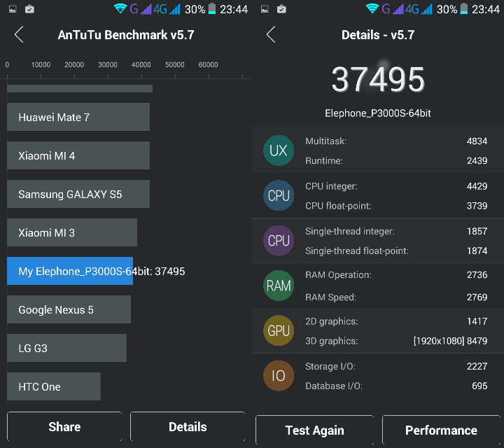Tap the 30000 axis label on chart
This screenshot has width=504, height=448.
point(108,65)
